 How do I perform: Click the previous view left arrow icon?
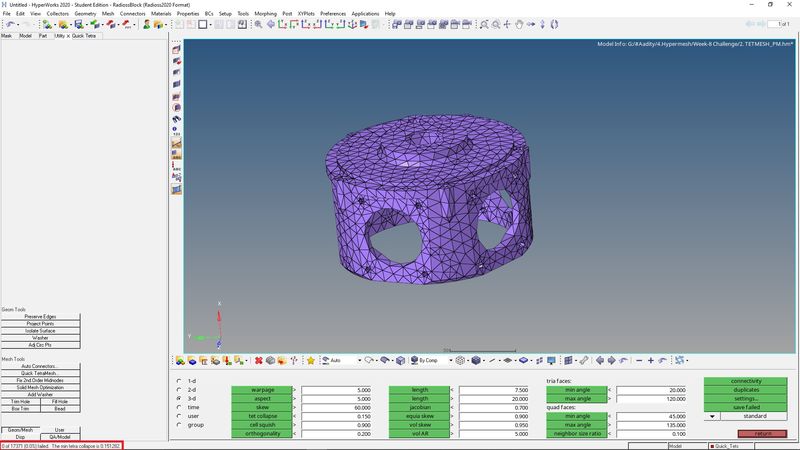(600, 361)
